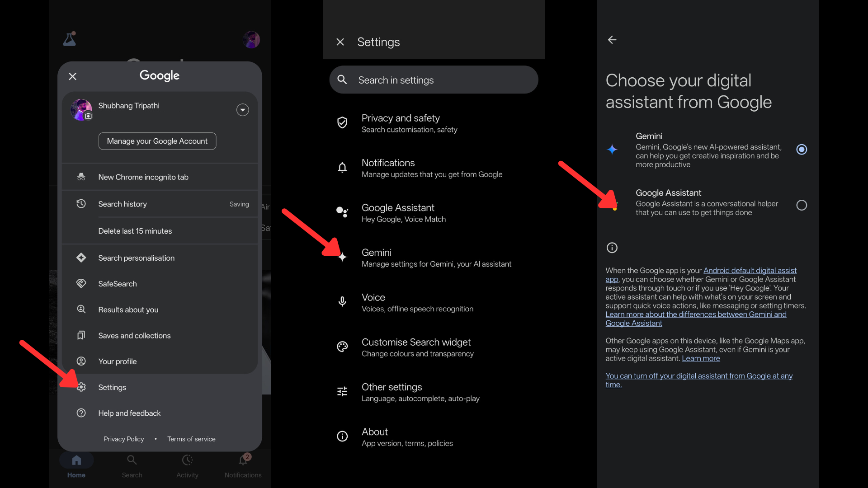Click the Saving status in Search history
Image resolution: width=868 pixels, height=488 pixels.
tap(239, 204)
